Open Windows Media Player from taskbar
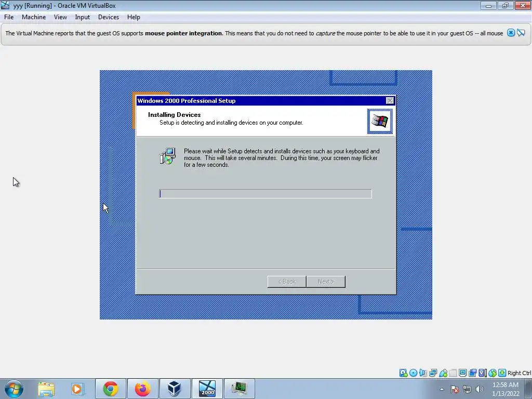 coord(78,389)
